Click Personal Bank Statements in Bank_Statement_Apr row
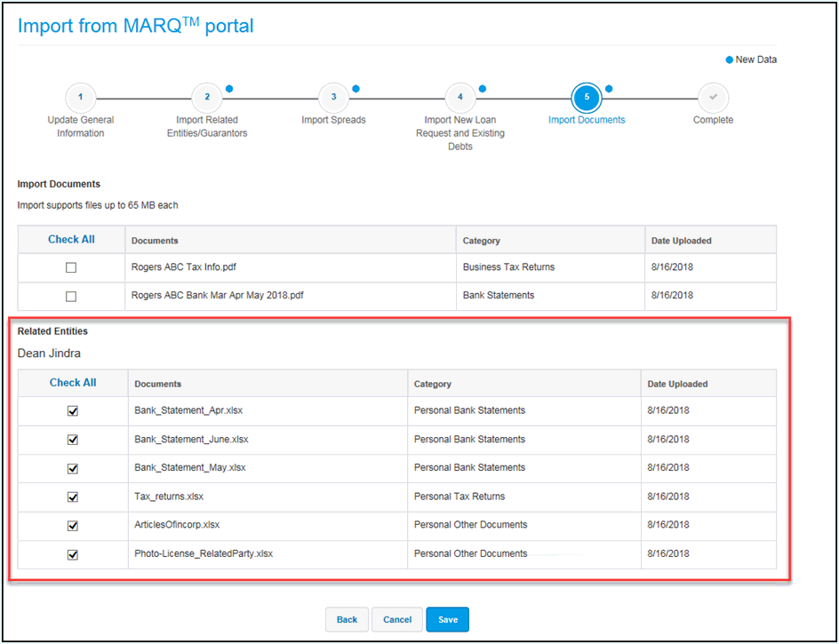This screenshot has width=839, height=644. coord(469,410)
